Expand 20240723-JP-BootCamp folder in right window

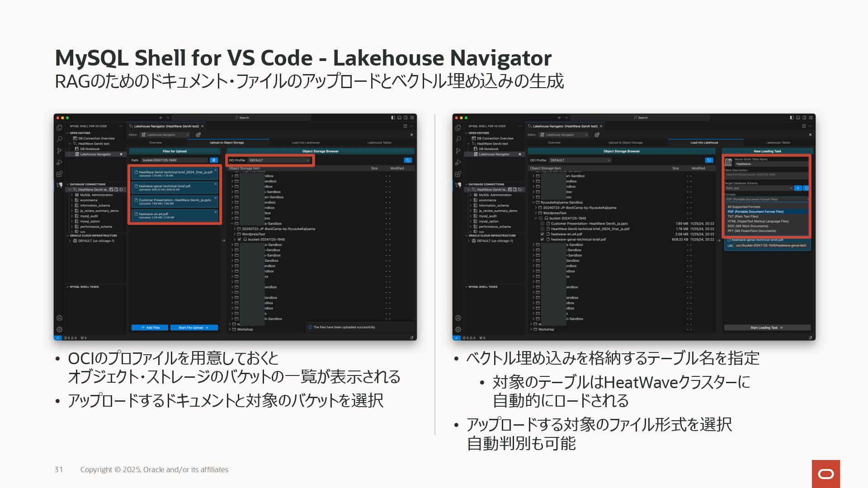point(536,208)
